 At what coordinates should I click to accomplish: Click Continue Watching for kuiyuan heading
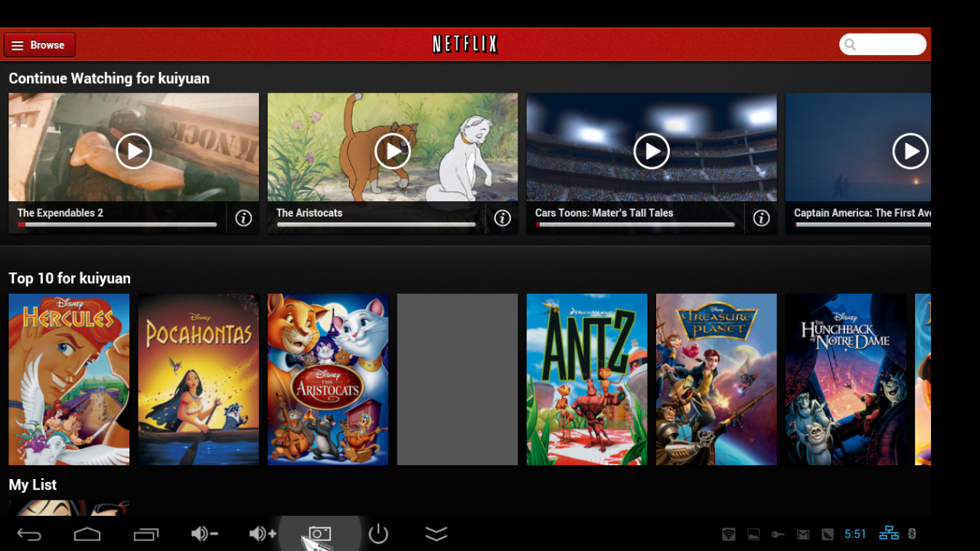(x=109, y=79)
